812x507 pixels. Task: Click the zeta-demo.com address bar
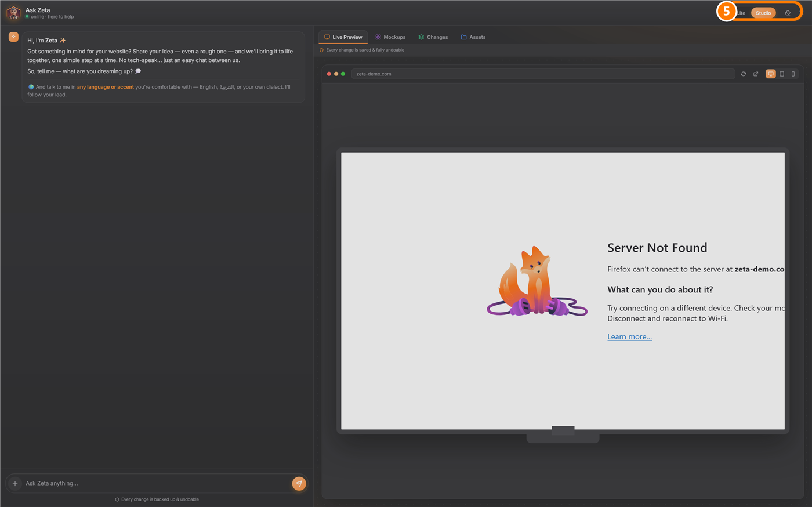point(543,74)
